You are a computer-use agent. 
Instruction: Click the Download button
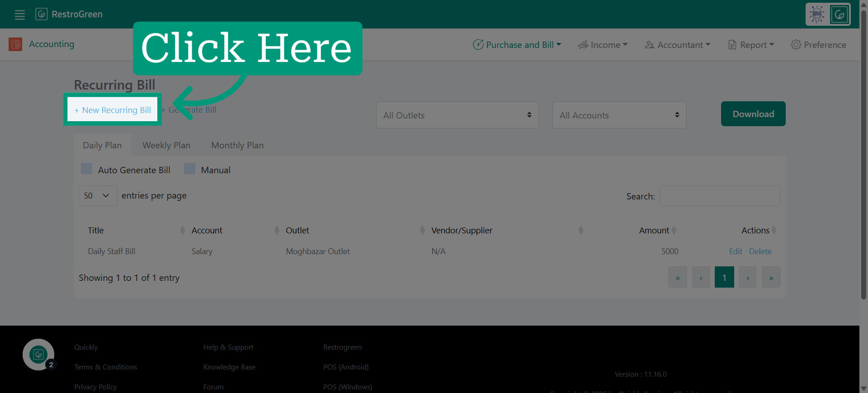(x=753, y=114)
